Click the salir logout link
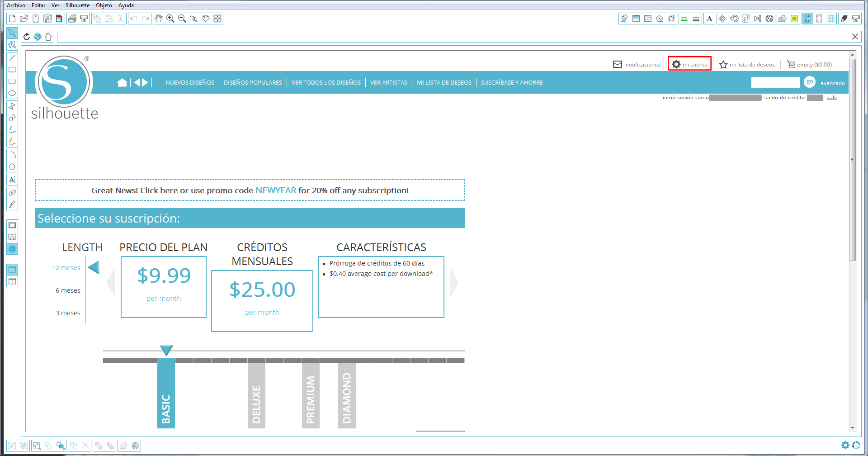The image size is (868, 456). [832, 98]
